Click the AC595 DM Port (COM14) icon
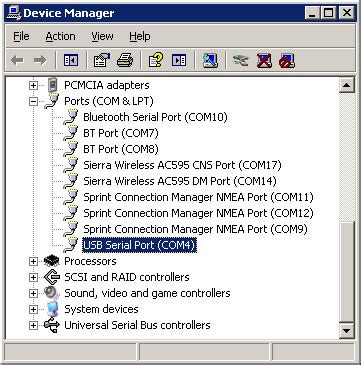Image resolution: width=361 pixels, height=365 pixels. click(x=71, y=181)
